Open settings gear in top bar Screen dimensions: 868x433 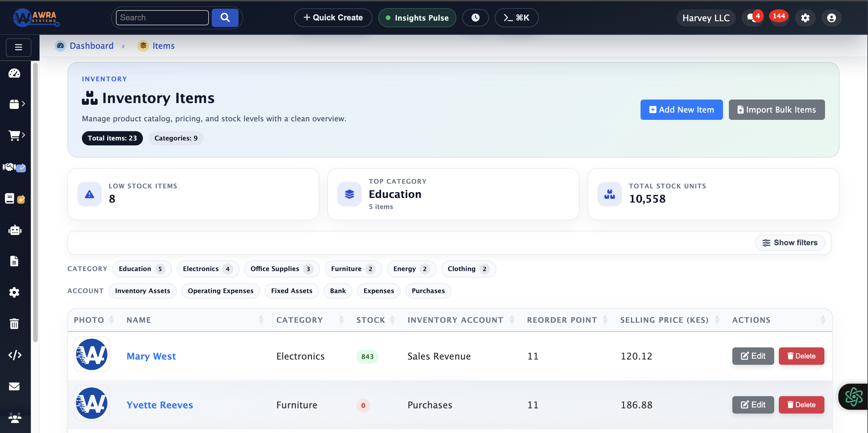805,17
